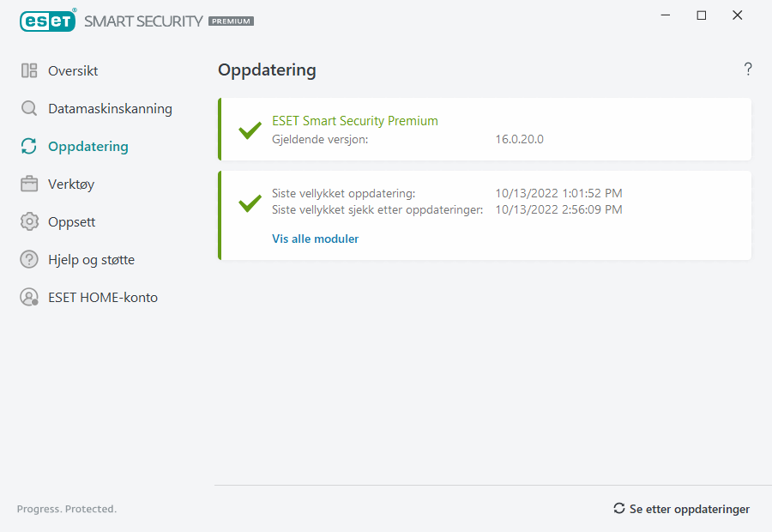The image size is (772, 532).
Task: Click the Verktøy toolbox icon
Action: [x=29, y=184]
